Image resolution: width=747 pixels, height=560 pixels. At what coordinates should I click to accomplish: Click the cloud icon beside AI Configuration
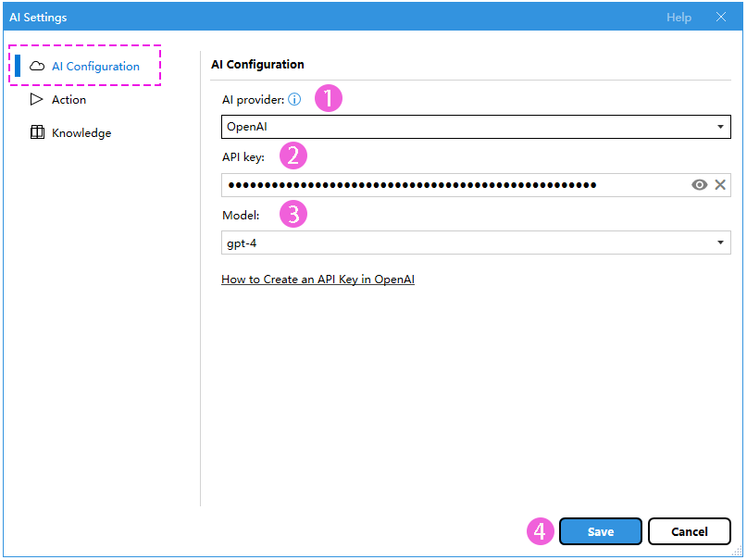point(37,67)
